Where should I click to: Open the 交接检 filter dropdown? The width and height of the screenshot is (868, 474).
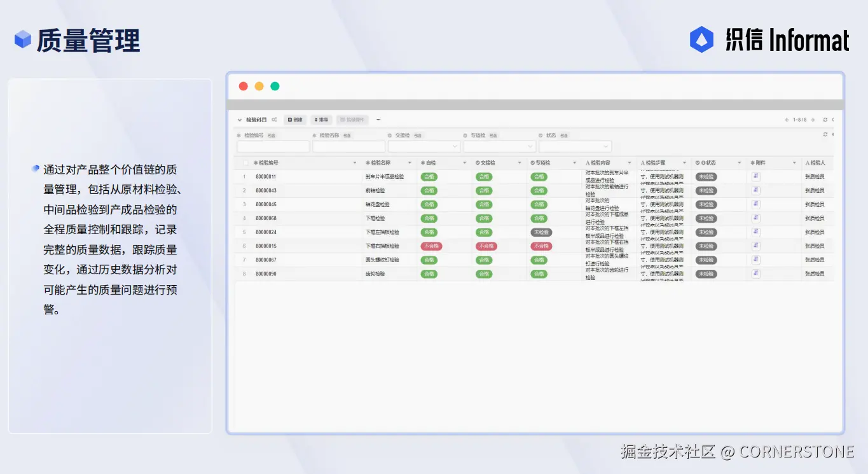click(x=424, y=146)
